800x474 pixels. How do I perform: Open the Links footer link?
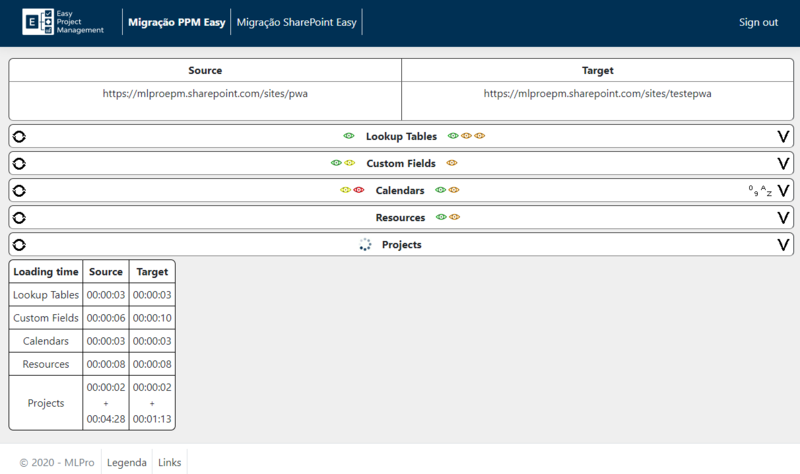point(169,462)
